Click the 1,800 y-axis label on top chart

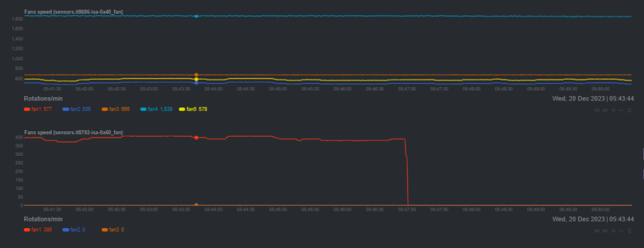click(17, 19)
